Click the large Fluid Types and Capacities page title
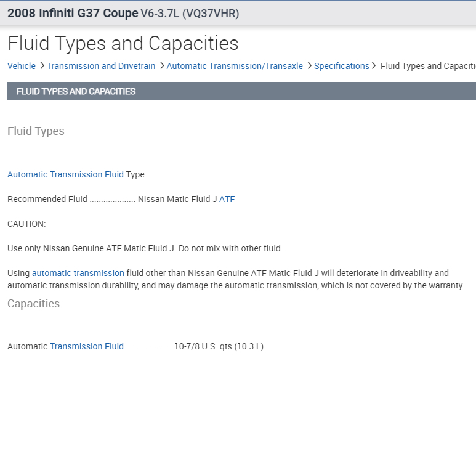Screen dimensions: 476x464 click(x=123, y=43)
